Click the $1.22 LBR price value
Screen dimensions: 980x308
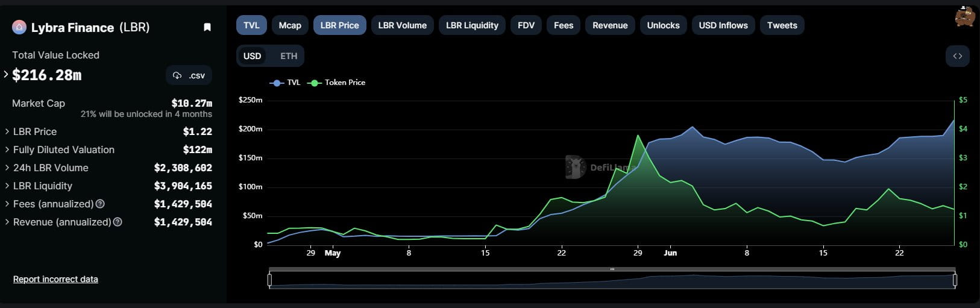coord(198,131)
